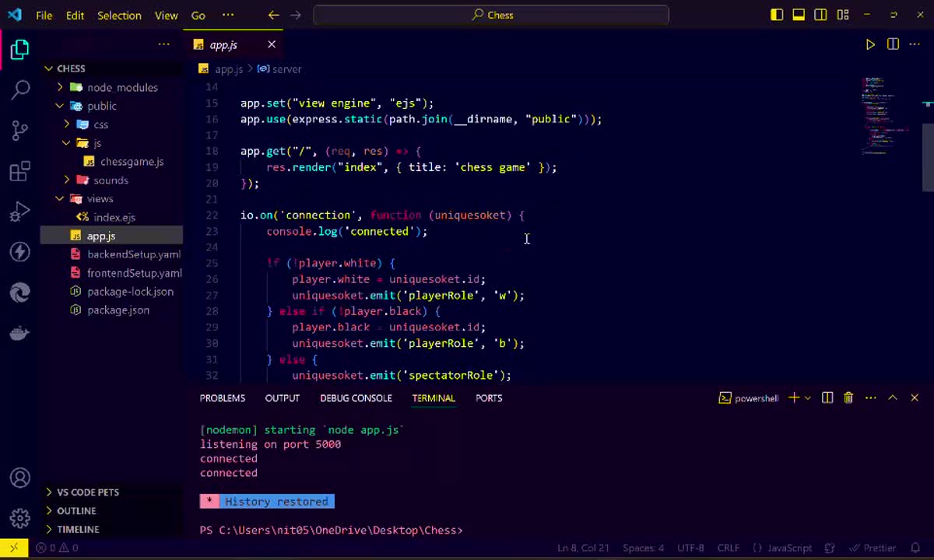The image size is (934, 560).
Task: Click the JavaScript language mode button
Action: (x=790, y=548)
